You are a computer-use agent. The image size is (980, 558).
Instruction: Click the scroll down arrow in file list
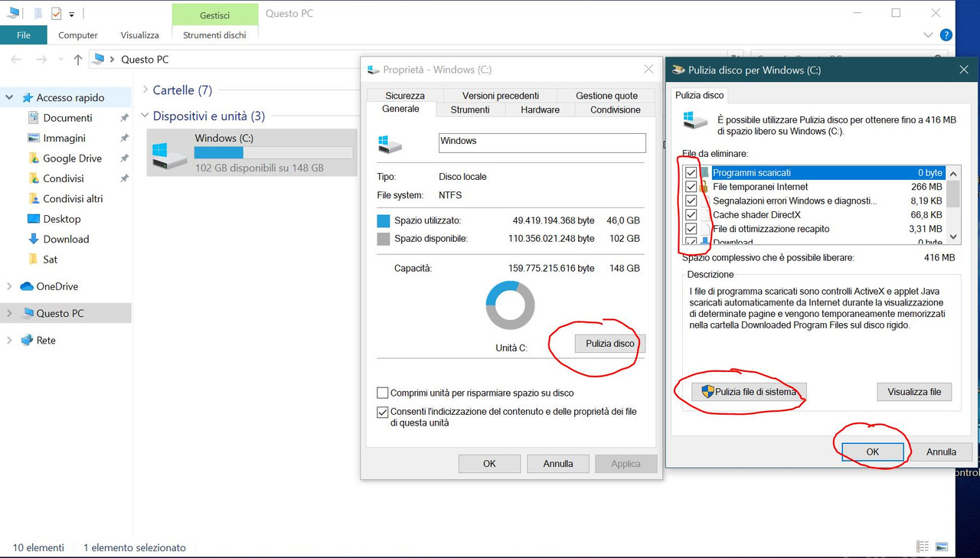pos(953,237)
